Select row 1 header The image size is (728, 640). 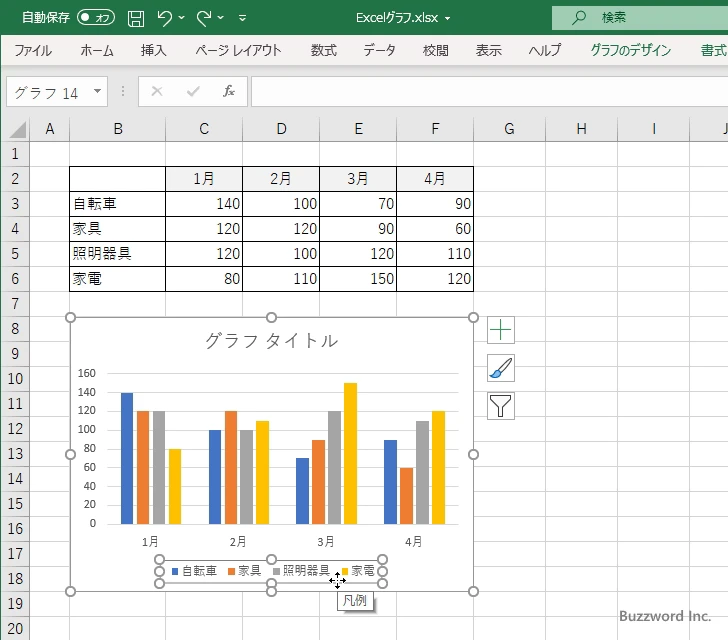point(15,154)
